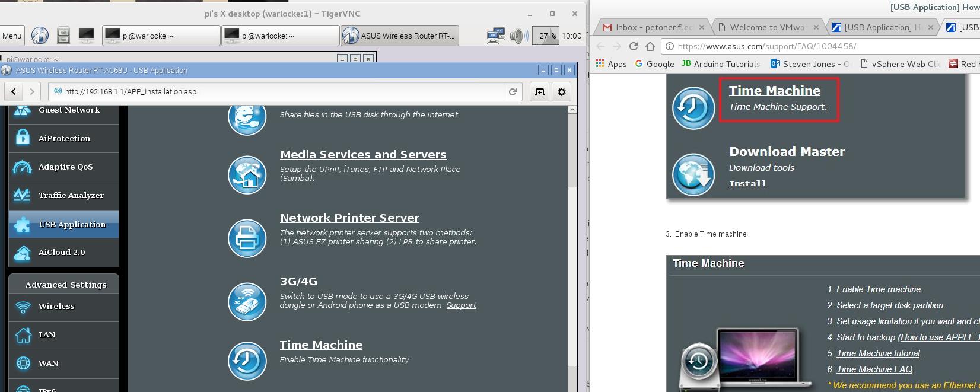This screenshot has height=392, width=980.
Task: Click the Chrome asus.com address bar
Action: pyautogui.click(x=821, y=46)
